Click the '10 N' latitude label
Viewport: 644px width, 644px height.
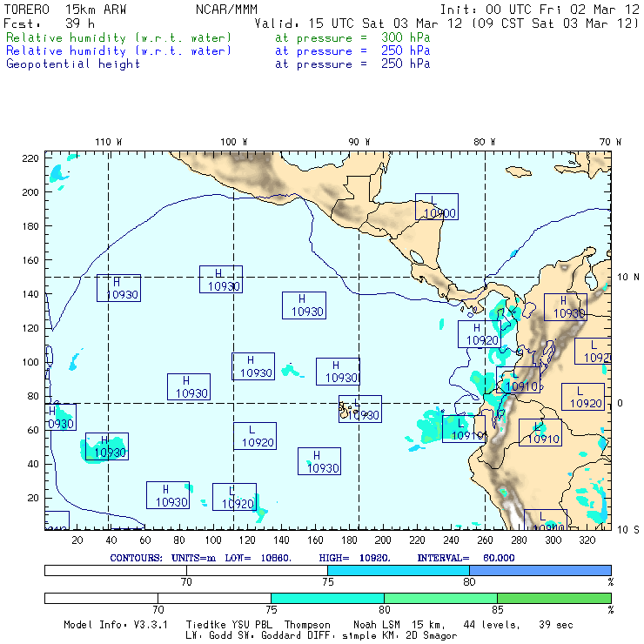(x=628, y=278)
